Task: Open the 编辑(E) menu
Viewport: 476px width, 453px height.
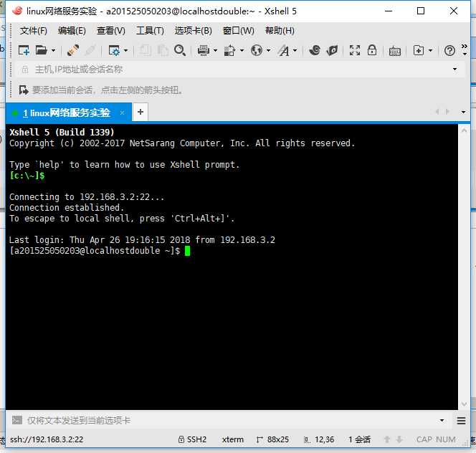Action: [x=72, y=31]
